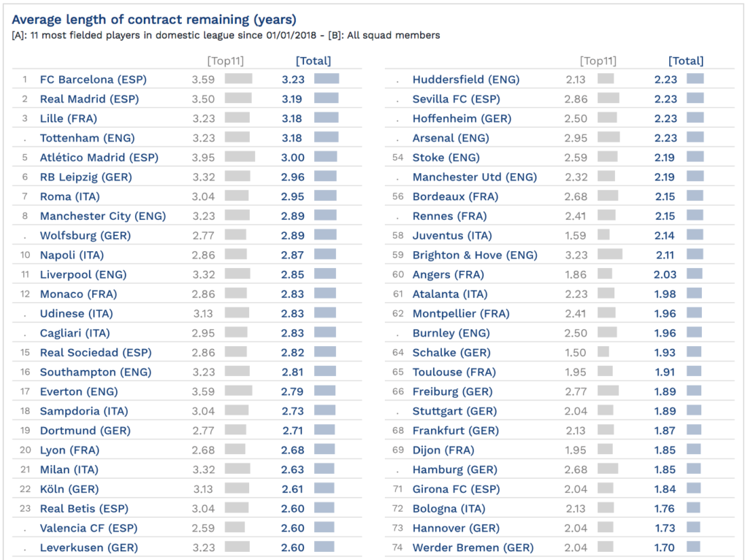
Task: Click the Cagliari (ITA) entry
Action: (75, 334)
